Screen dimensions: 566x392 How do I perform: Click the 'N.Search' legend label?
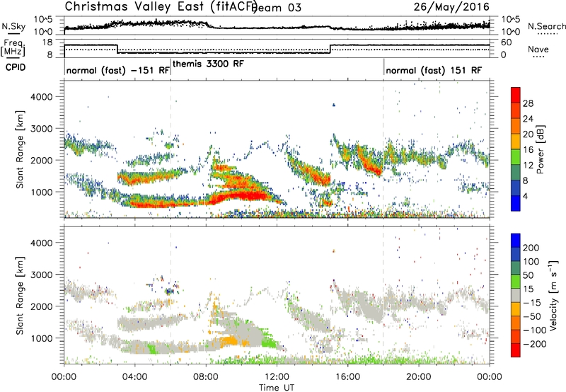point(546,26)
